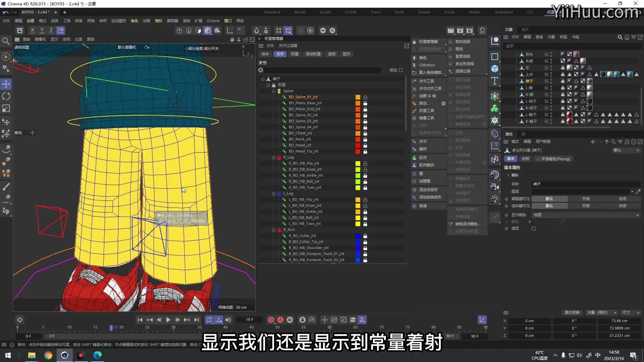Click the 名称 field containing 裤子
Image resolution: width=644 pixels, height=362 pixels.
pyautogui.click(x=586, y=184)
